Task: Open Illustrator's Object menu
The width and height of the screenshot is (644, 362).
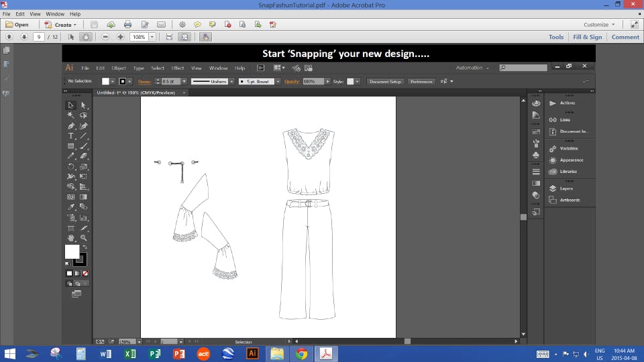Action: click(x=119, y=68)
